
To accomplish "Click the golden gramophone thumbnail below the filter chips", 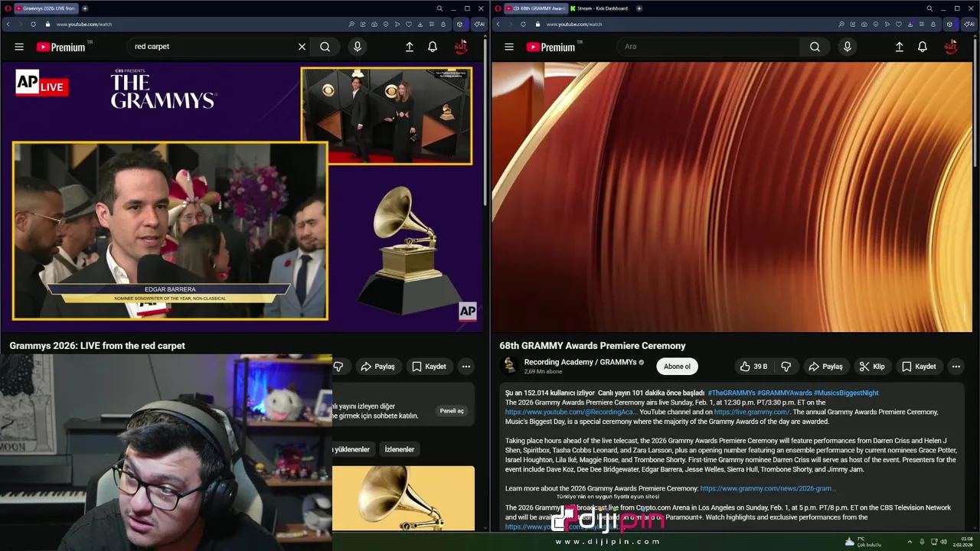I will coord(403,497).
